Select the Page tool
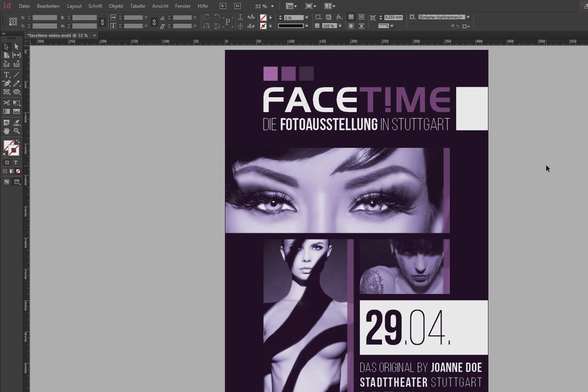 (x=7, y=55)
